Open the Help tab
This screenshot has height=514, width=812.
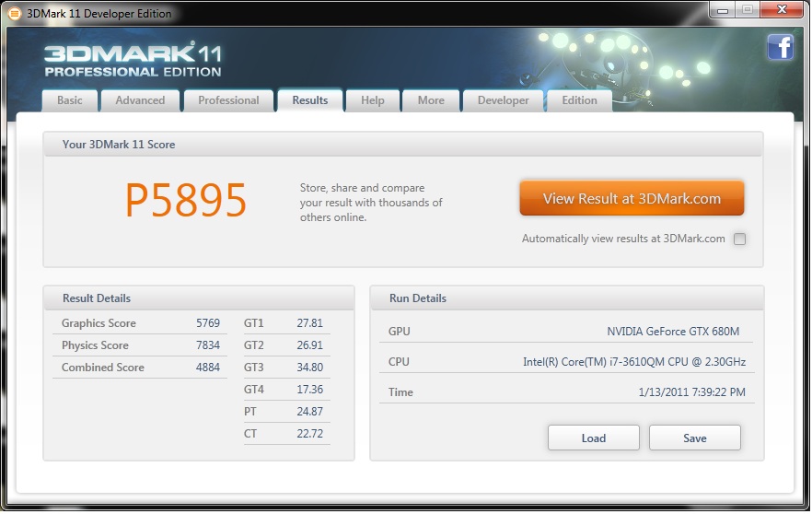click(372, 100)
